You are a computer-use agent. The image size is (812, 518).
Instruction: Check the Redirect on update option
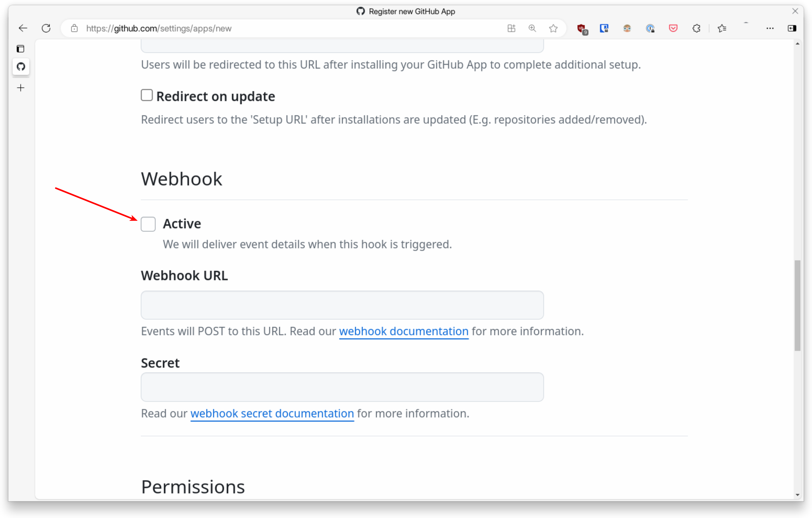[x=147, y=95]
